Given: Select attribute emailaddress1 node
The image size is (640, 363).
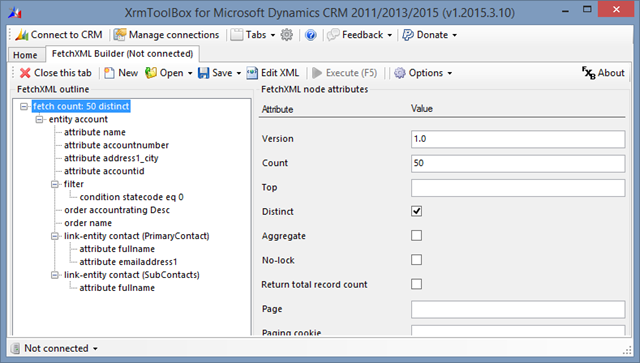Looking at the screenshot, I should click(128, 262).
